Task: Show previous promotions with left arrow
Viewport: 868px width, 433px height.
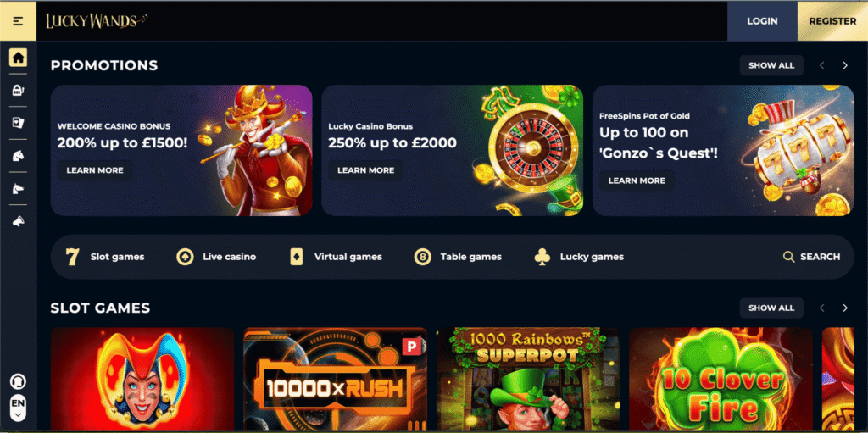Action: click(822, 65)
